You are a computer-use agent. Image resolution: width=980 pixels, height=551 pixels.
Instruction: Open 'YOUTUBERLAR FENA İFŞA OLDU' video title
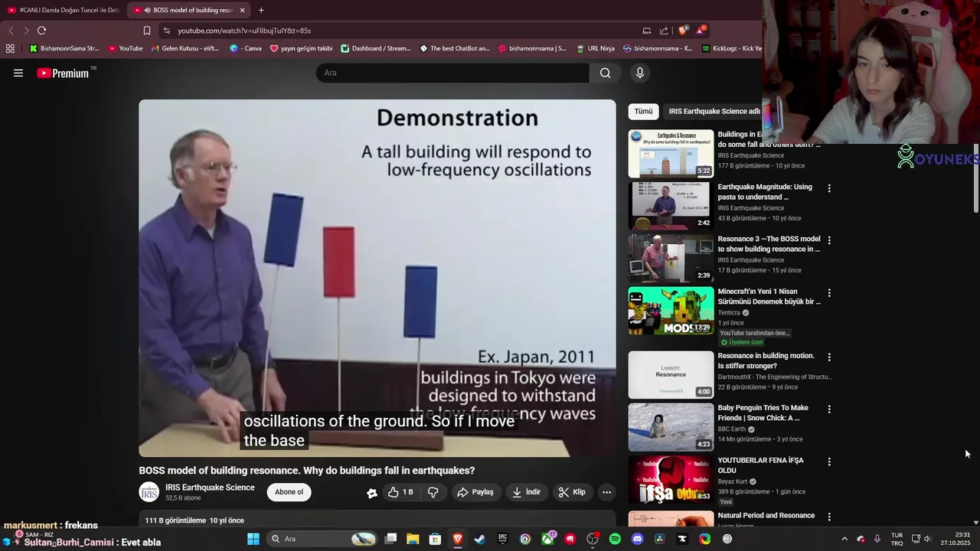760,465
